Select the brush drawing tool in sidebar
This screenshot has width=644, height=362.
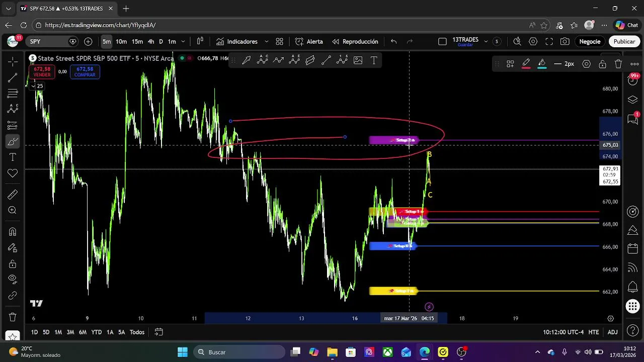(13, 141)
